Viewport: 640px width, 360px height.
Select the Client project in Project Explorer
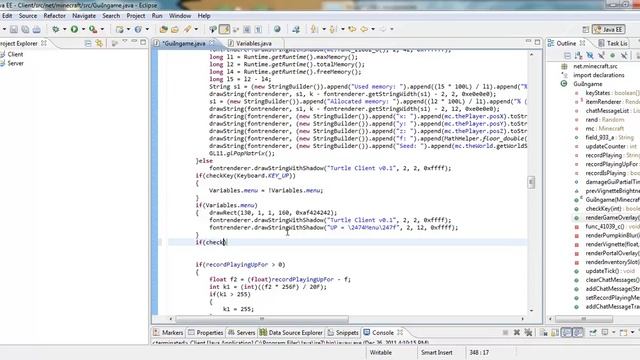pyautogui.click(x=15, y=54)
